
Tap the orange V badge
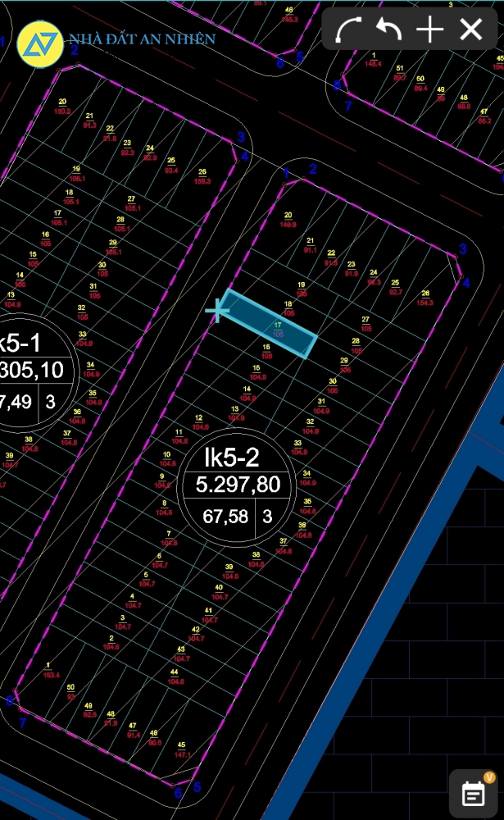tap(489, 777)
